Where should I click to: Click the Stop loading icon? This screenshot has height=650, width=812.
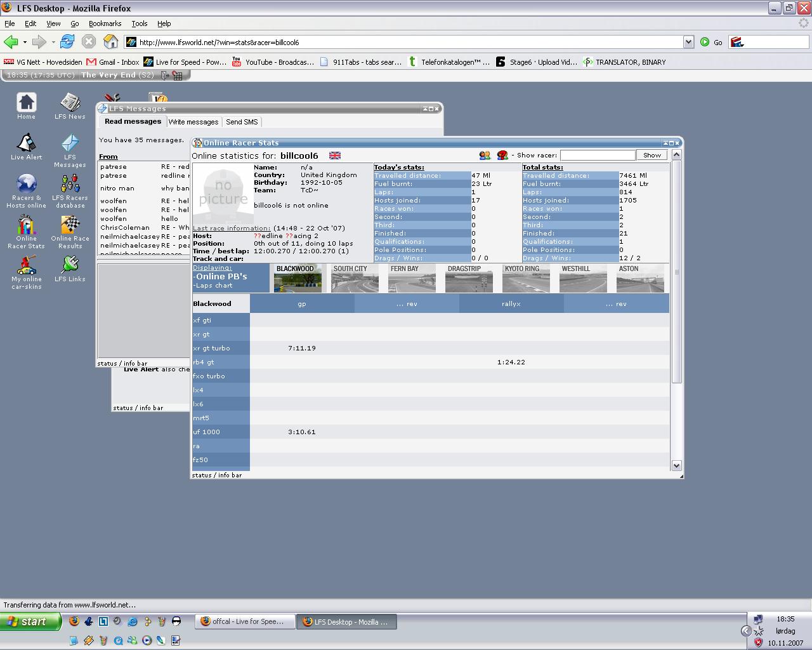[x=89, y=42]
